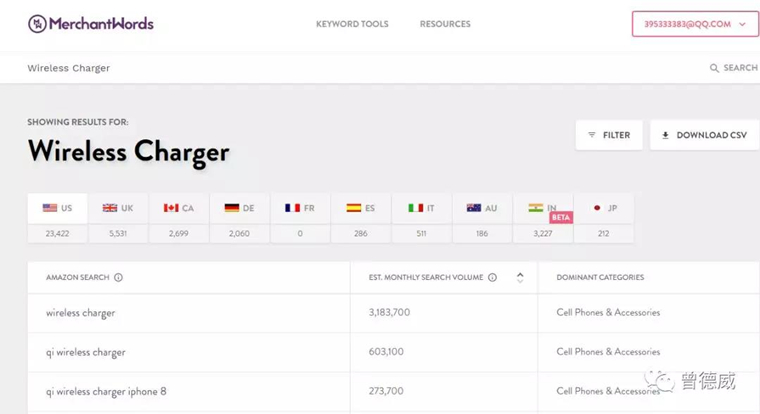This screenshot has width=760, height=414.
Task: Click the Filter button
Action: click(609, 135)
